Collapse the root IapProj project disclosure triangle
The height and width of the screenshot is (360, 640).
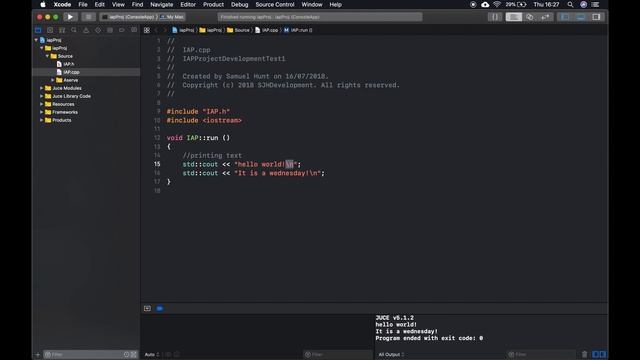click(x=36, y=40)
